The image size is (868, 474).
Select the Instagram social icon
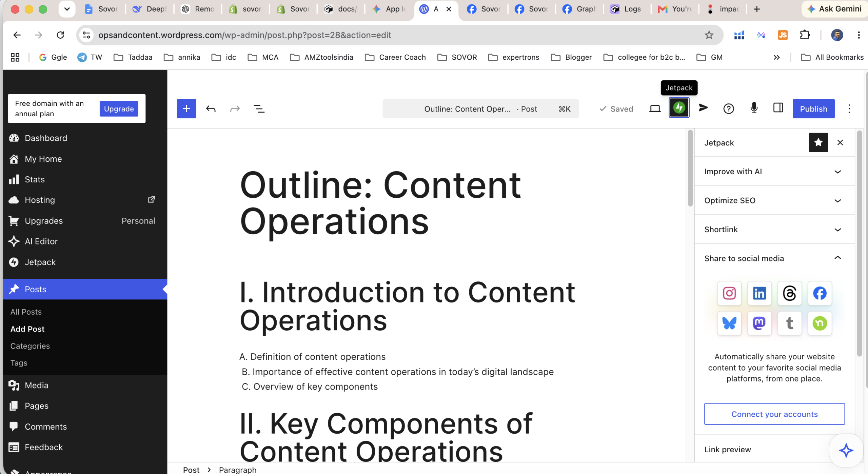point(729,293)
